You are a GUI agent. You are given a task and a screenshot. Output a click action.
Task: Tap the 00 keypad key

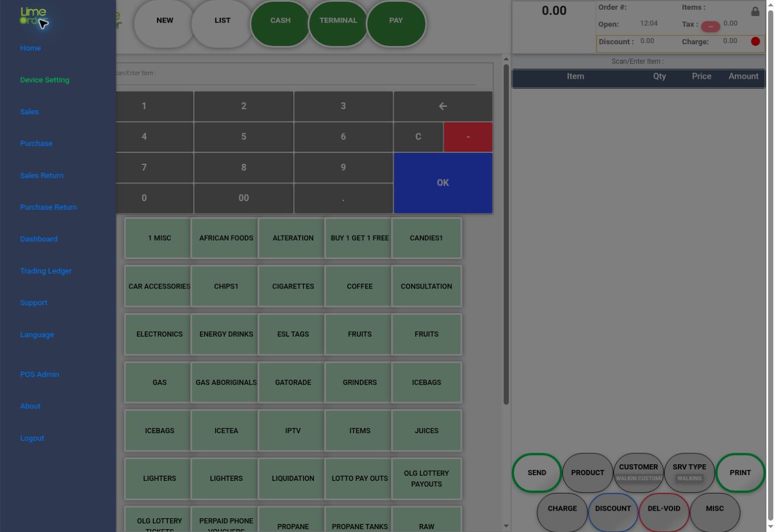coord(244,198)
